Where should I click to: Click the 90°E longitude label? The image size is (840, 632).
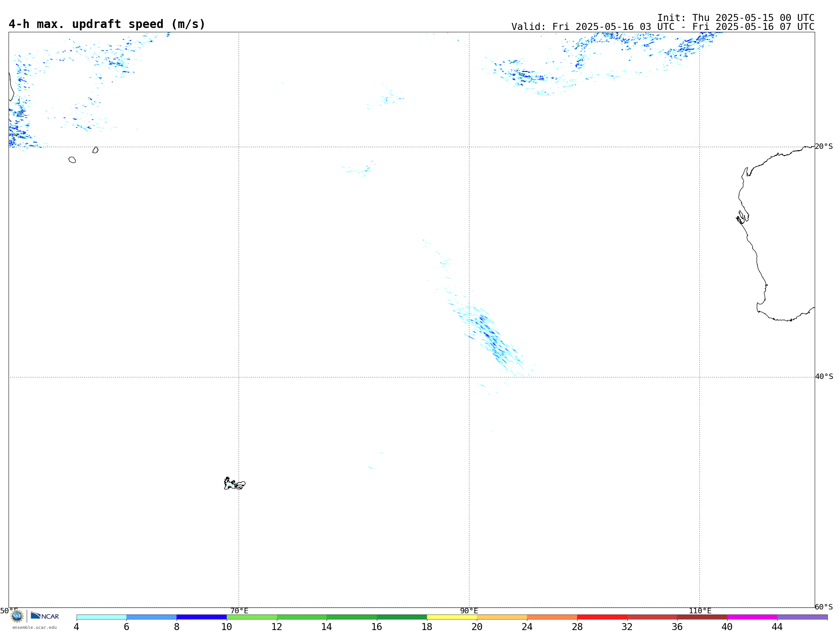[x=469, y=611]
